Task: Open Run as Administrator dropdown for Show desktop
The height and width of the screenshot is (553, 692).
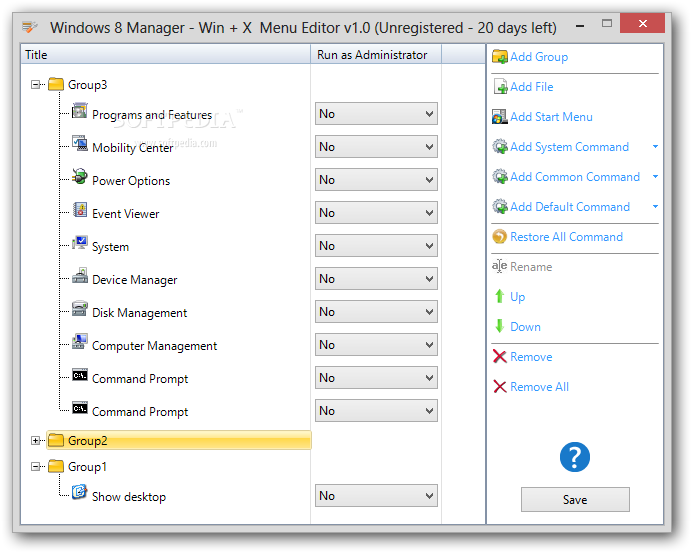Action: pos(376,496)
